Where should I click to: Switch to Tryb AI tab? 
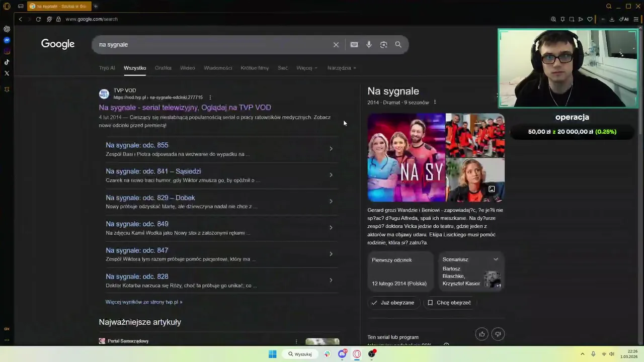[107, 68]
